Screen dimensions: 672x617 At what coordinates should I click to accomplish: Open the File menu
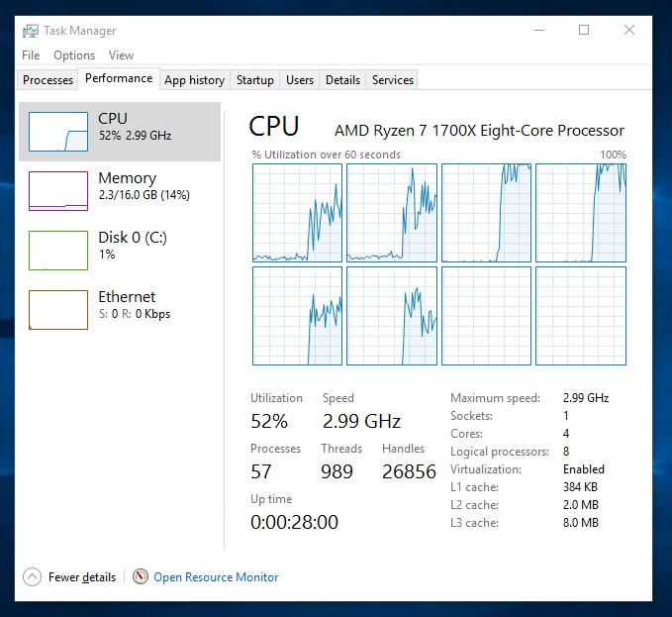pos(31,55)
